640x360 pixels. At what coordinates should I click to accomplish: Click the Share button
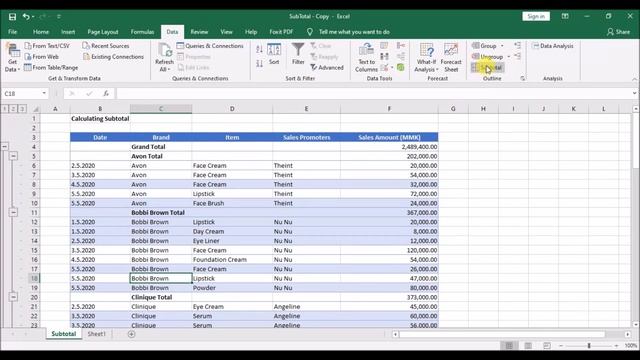(618, 32)
